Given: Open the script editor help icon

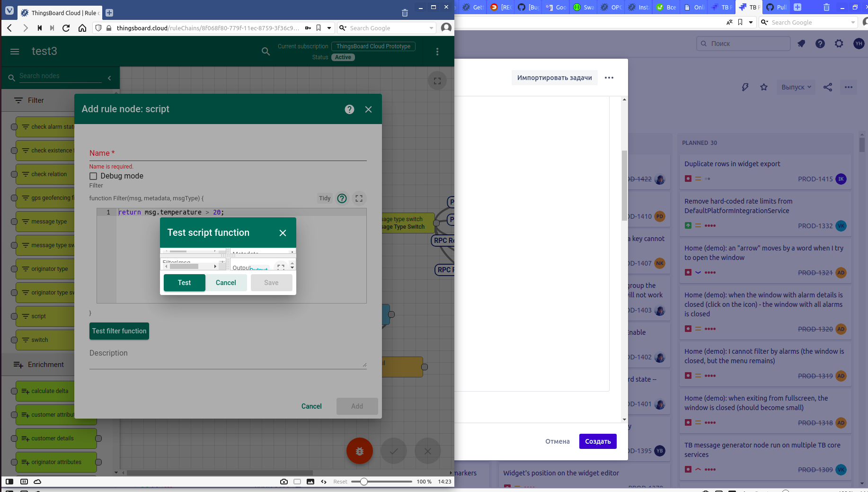Looking at the screenshot, I should 342,198.
